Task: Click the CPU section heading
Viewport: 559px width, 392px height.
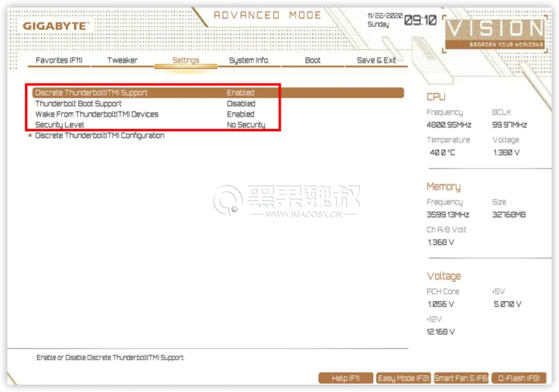Action: pyautogui.click(x=436, y=97)
